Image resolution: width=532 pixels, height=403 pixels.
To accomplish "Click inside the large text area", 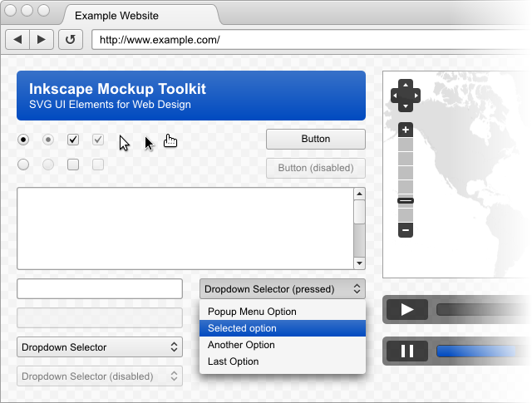I will (185, 229).
